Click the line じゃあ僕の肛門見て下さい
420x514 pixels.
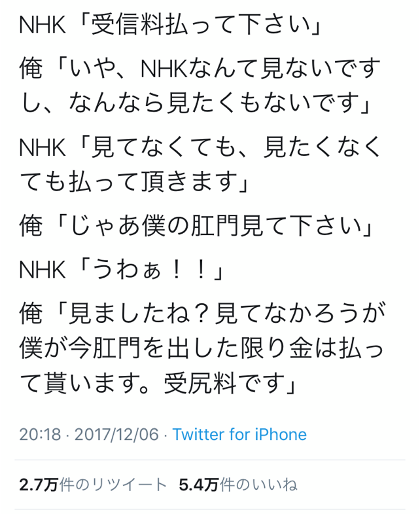[x=196, y=226]
